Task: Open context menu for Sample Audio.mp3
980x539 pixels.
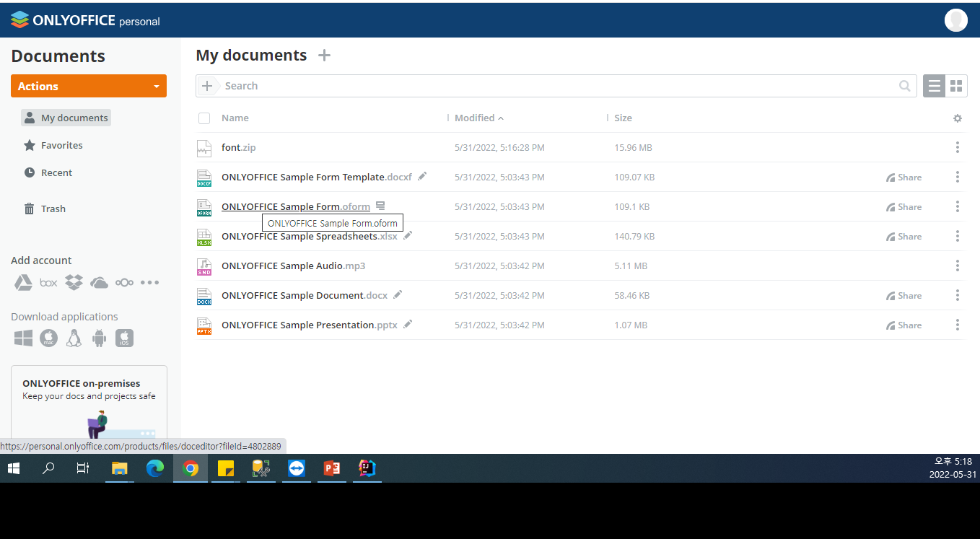Action: tap(958, 266)
